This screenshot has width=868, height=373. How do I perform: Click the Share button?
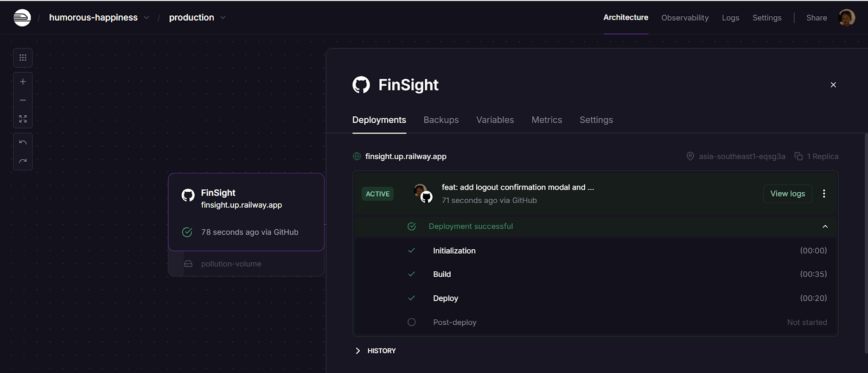click(x=816, y=18)
